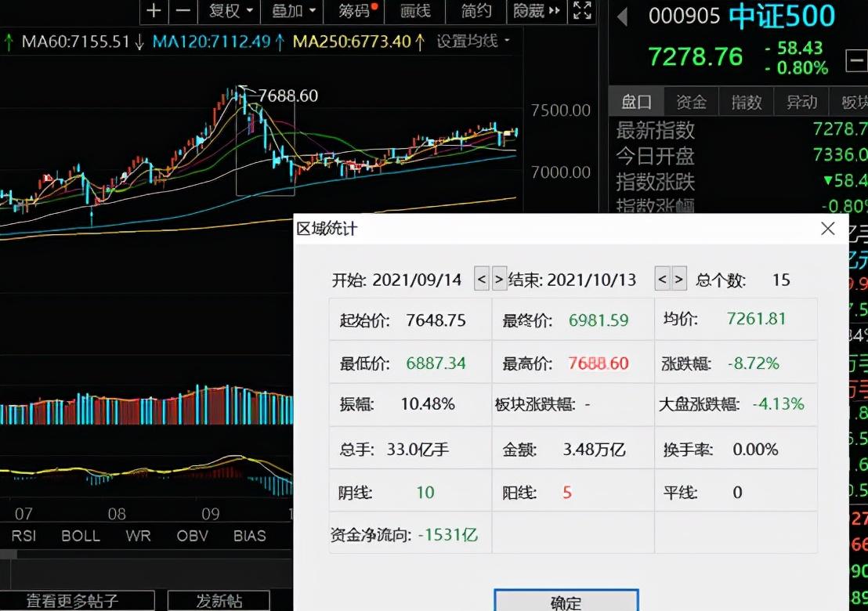Open the 复权 dropdown
Image resolution: width=868 pixels, height=611 pixels.
click(x=230, y=10)
